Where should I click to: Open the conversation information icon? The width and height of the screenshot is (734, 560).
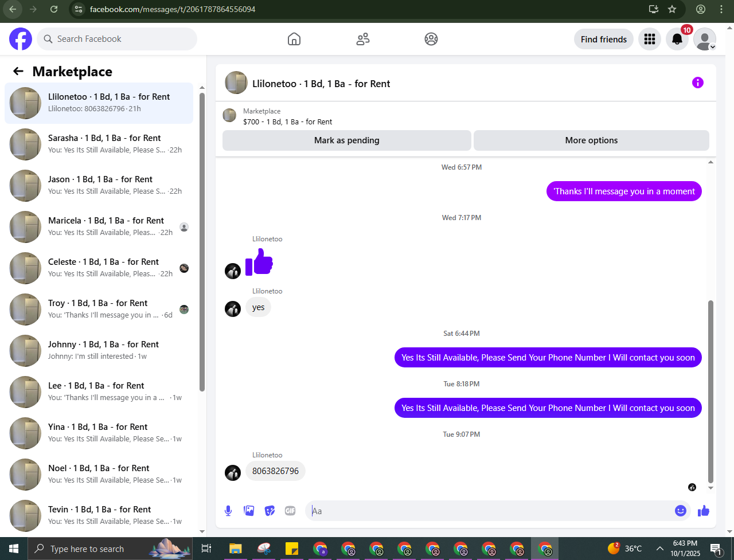[698, 83]
